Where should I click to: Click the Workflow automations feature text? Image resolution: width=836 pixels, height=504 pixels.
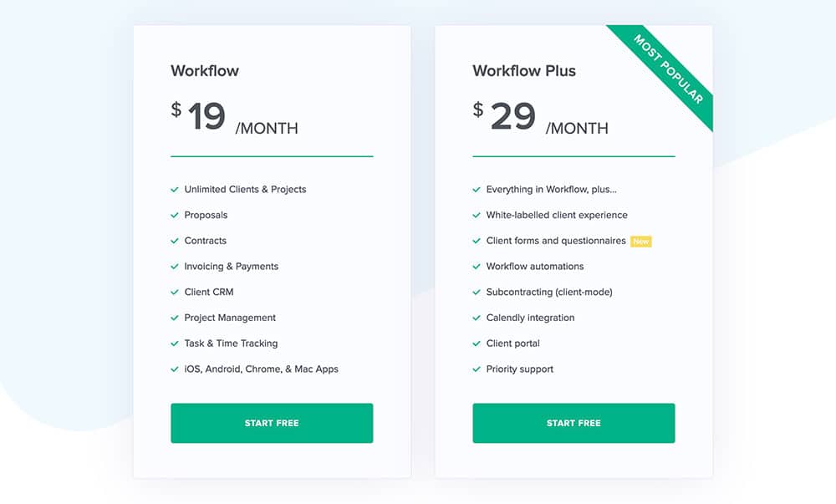(535, 267)
